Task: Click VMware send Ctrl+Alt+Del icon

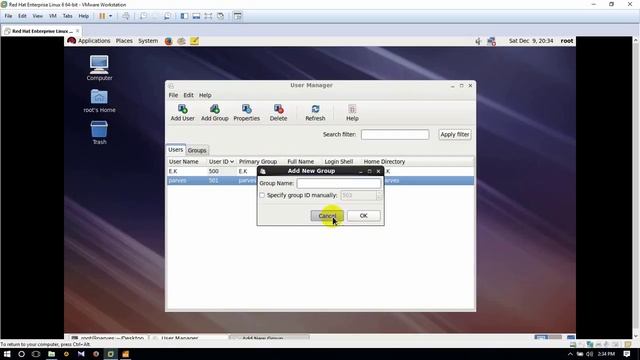Action: click(x=126, y=16)
